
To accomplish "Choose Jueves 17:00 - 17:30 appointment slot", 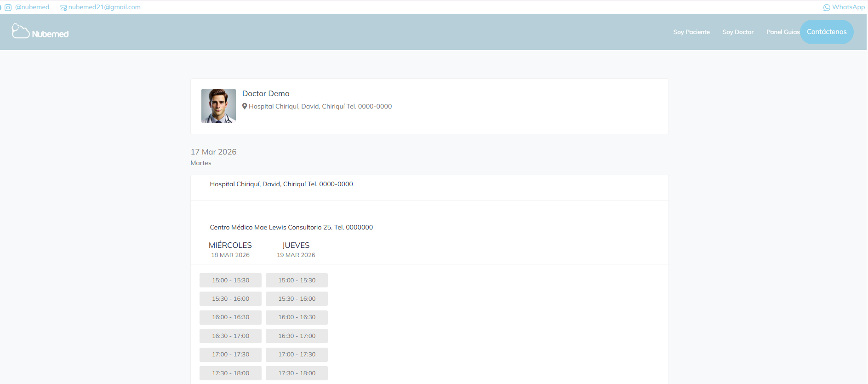I will pyautogui.click(x=297, y=355).
